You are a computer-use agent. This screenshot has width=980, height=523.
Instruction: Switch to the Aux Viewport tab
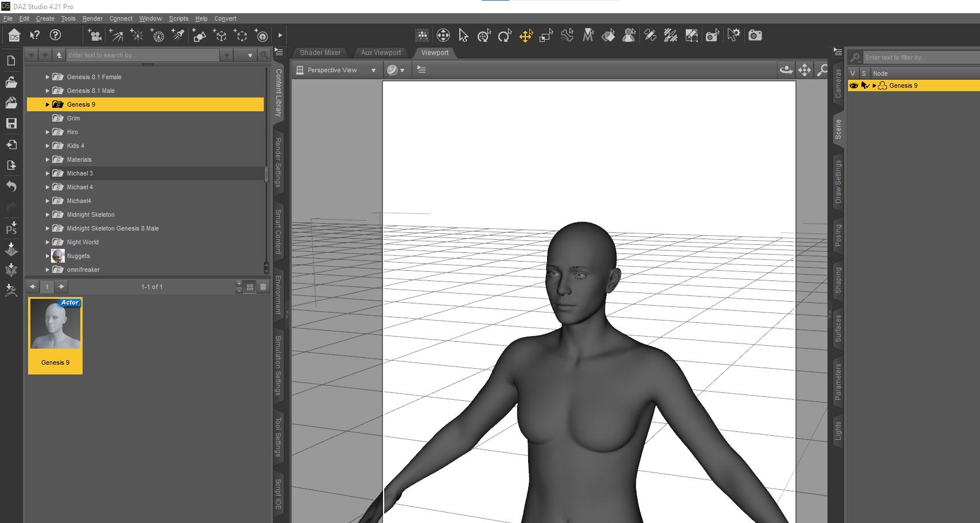point(381,53)
